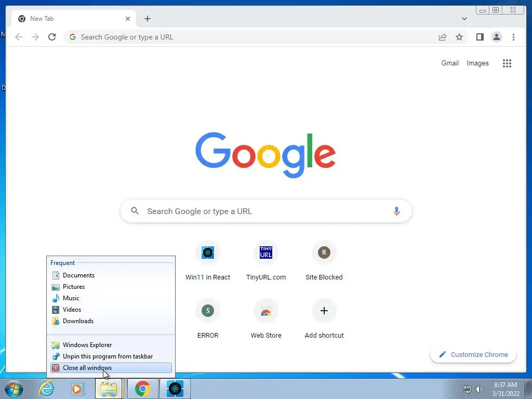Start voice search with the microphone
Screen dimensions: 532x399
(x=396, y=211)
